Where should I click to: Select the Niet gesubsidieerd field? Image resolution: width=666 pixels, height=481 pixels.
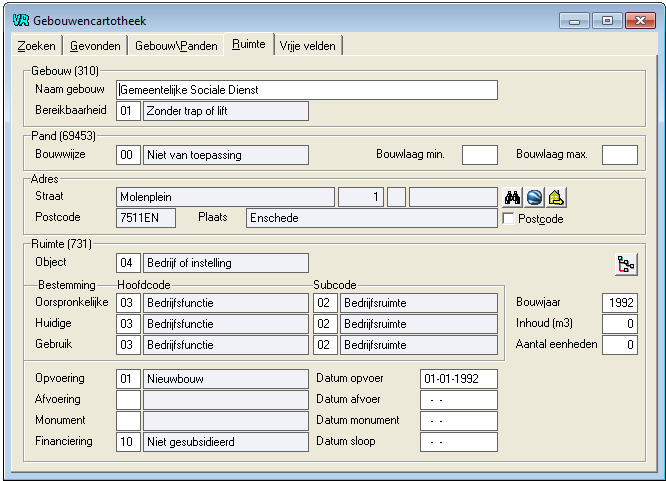pyautogui.click(x=226, y=442)
